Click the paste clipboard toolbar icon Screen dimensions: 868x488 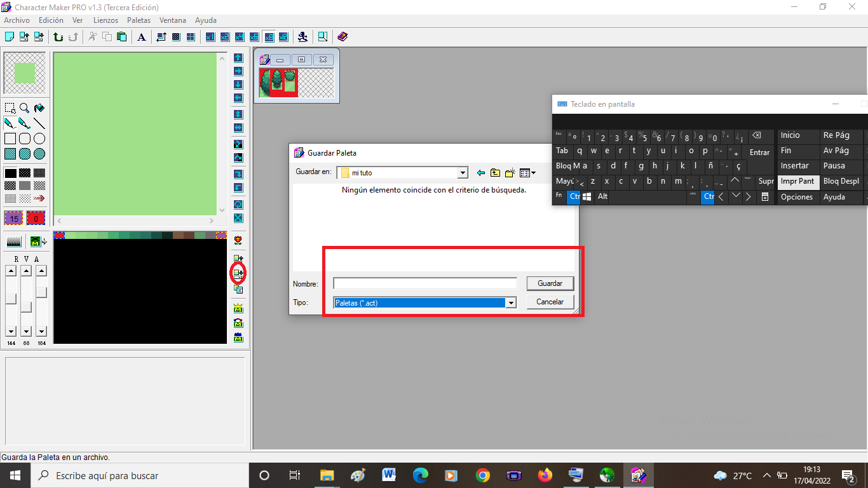pos(121,37)
